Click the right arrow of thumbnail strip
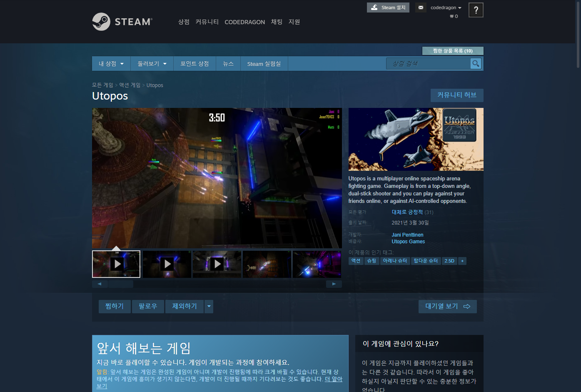Image resolution: width=581 pixels, height=392 pixels. click(x=334, y=284)
